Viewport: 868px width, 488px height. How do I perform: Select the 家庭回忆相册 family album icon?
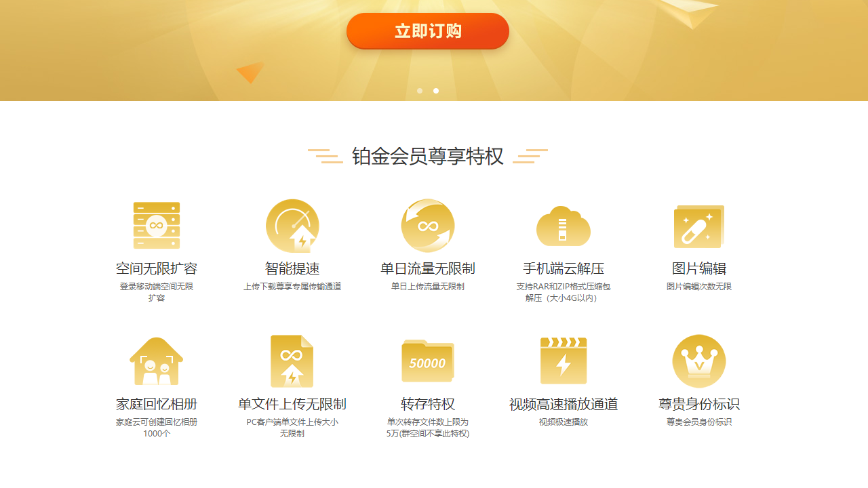coord(156,361)
